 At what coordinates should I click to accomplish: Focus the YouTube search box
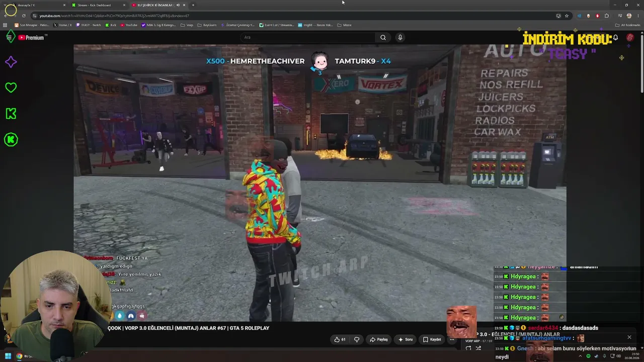(x=307, y=37)
